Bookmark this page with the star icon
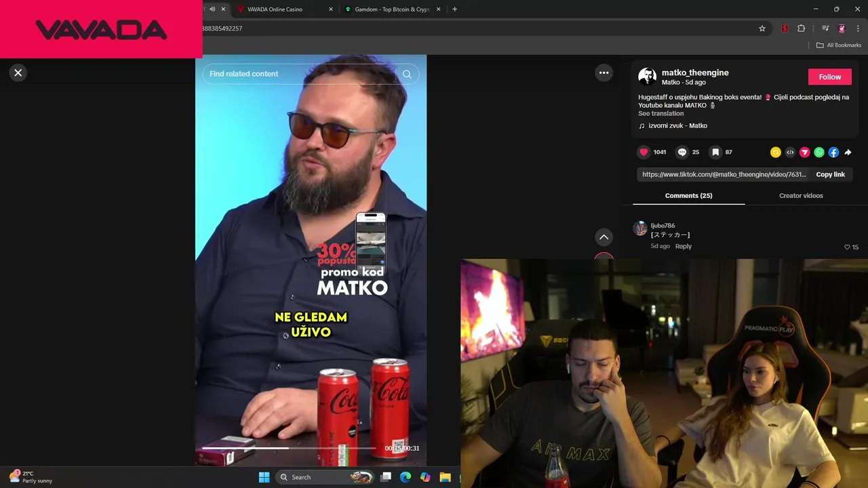The image size is (868, 488). pyautogui.click(x=762, y=28)
